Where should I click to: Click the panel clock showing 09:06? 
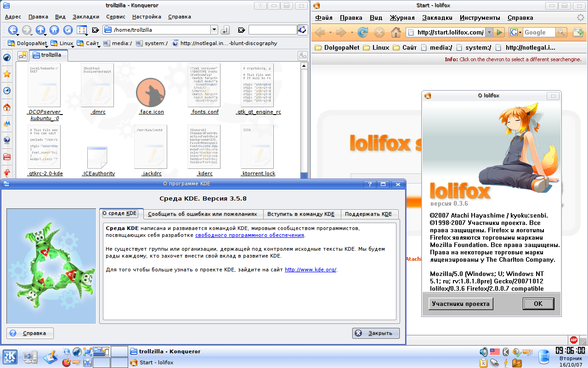570,351
